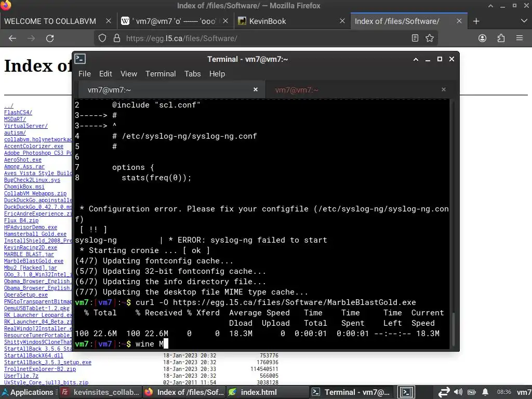Reload the page in Firefox
The height and width of the screenshot is (399, 532).
50,38
